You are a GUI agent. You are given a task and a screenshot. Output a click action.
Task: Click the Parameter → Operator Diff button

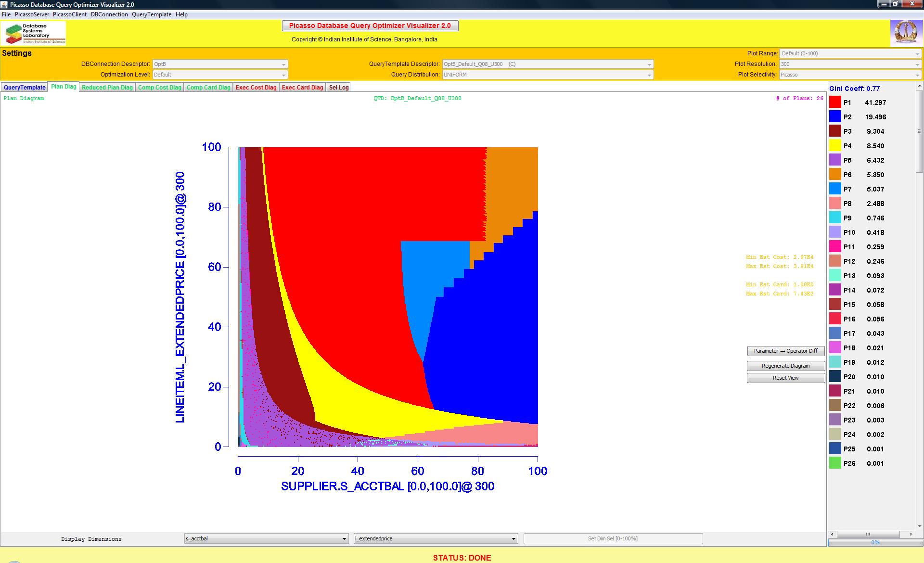(785, 351)
